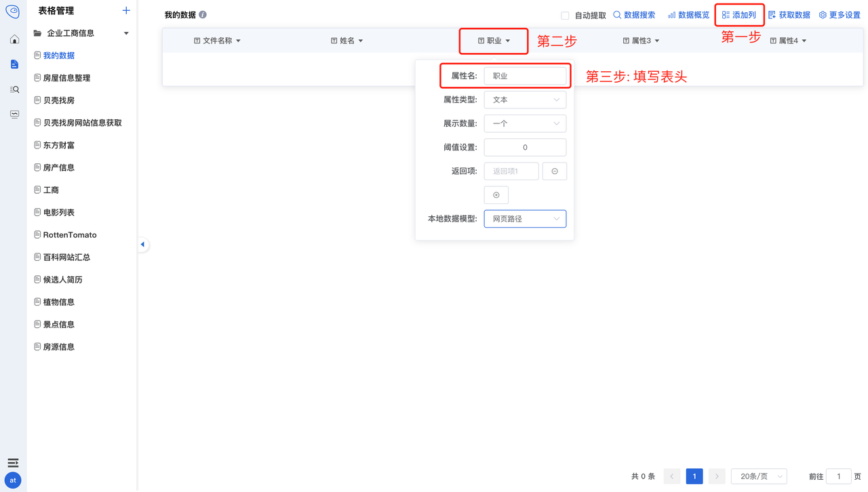Click the 阈值设置 input field

click(525, 147)
